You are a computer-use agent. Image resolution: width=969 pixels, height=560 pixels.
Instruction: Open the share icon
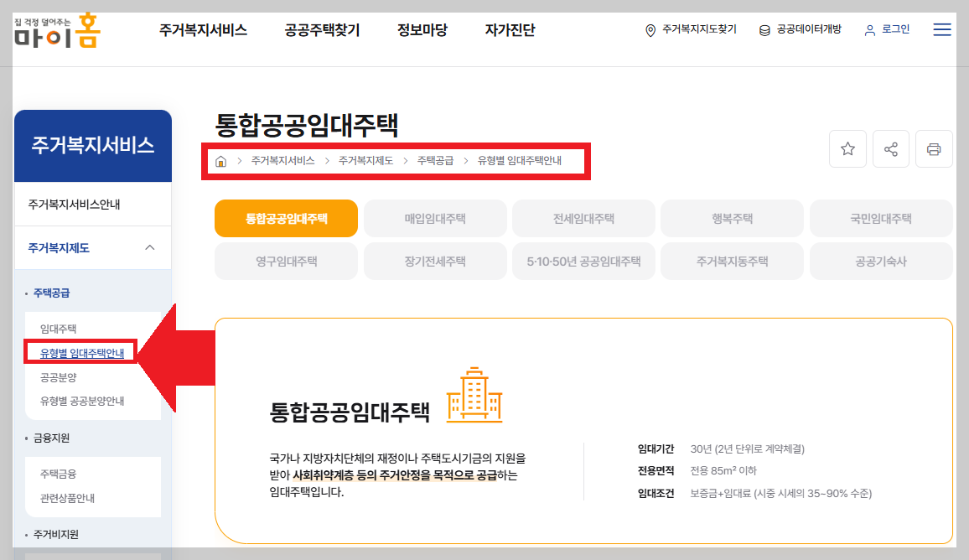(890, 148)
